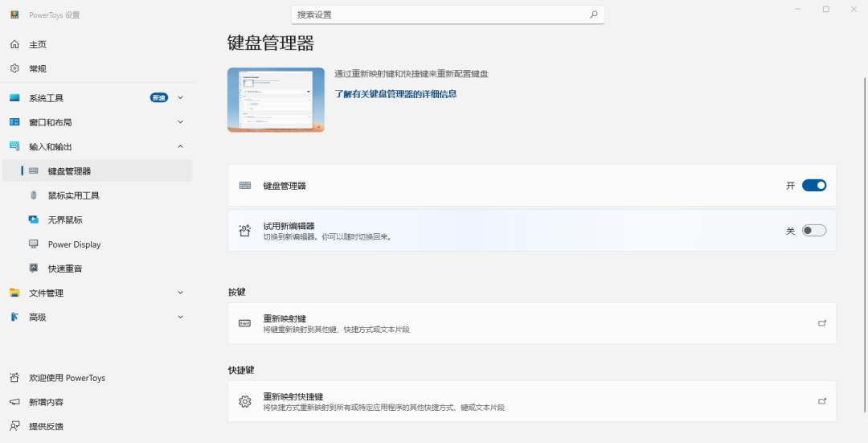Expand the 文件管理 section chevron
The height and width of the screenshot is (443, 868).
181,293
